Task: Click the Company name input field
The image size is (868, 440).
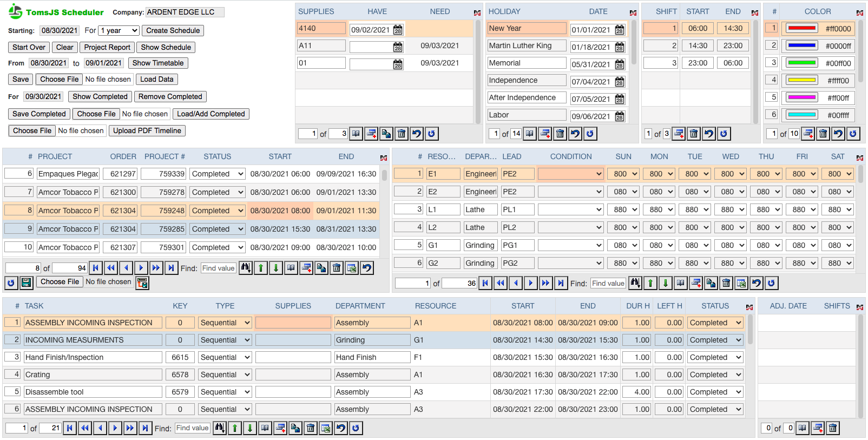Action: tap(185, 12)
